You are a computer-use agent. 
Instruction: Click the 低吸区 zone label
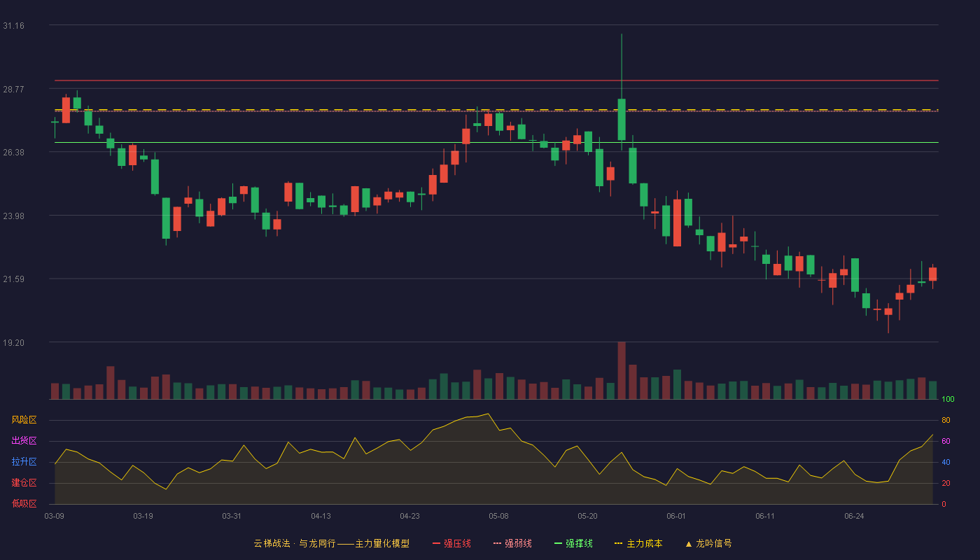(x=24, y=503)
